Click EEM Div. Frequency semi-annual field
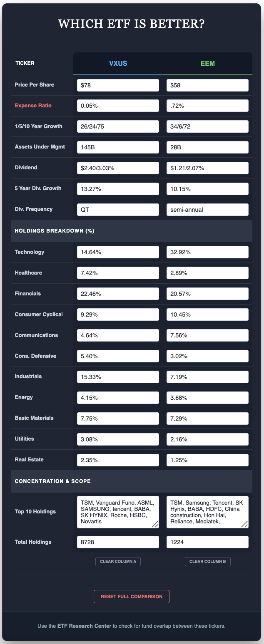 click(207, 210)
